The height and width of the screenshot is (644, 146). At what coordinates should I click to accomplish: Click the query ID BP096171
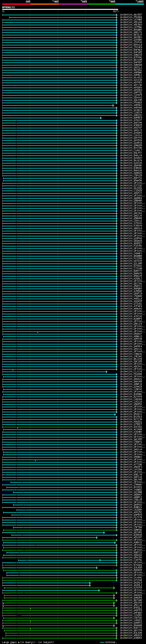click(x=8, y=7)
